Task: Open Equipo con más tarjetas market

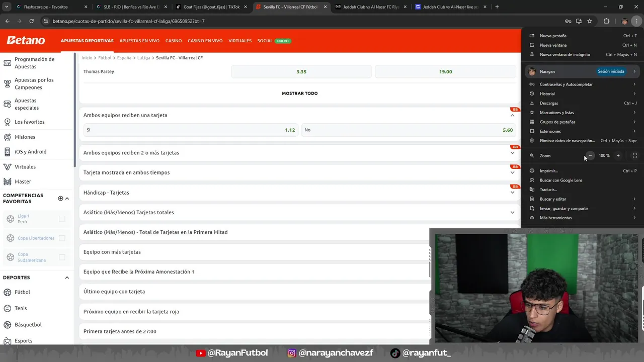Action: [x=255, y=252]
